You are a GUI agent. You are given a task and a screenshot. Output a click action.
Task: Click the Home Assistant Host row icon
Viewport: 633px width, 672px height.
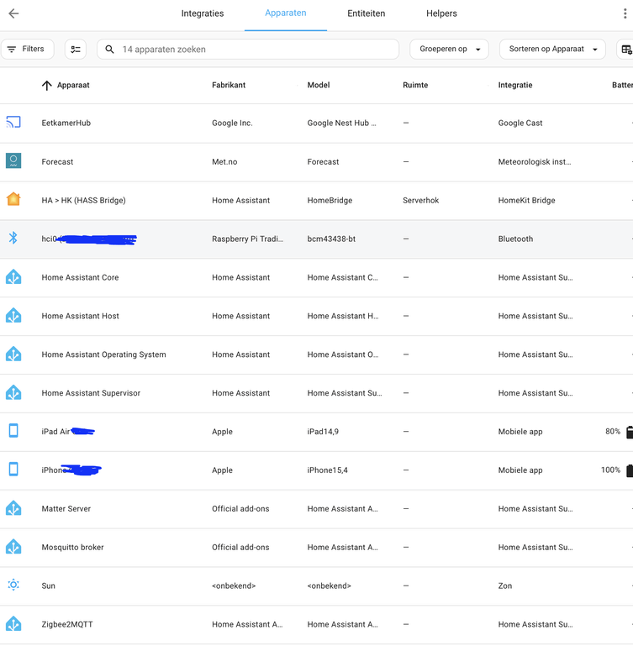tap(13, 316)
